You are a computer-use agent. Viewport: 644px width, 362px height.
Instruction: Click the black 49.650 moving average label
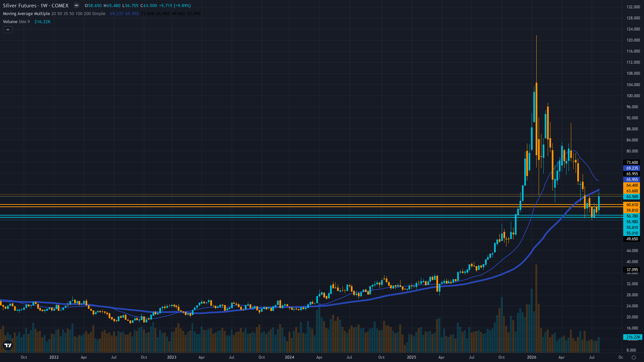pyautogui.click(x=632, y=239)
